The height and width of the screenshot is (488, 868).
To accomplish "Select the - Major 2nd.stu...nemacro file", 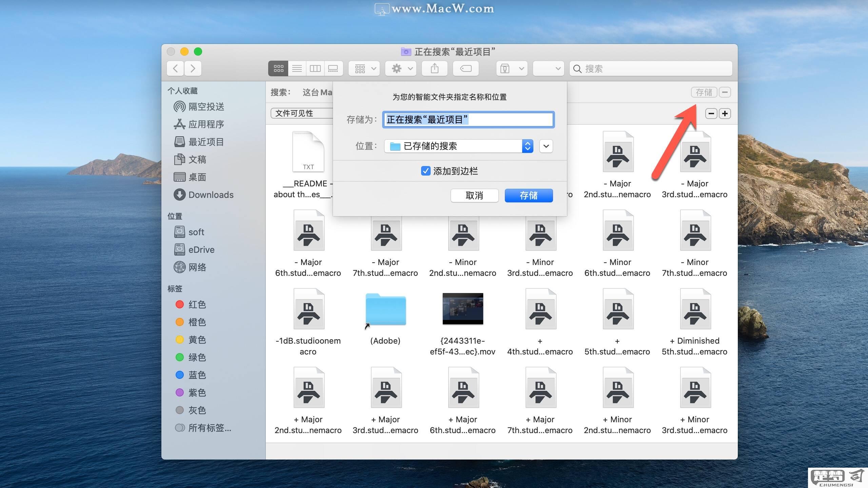I will coord(617,151).
